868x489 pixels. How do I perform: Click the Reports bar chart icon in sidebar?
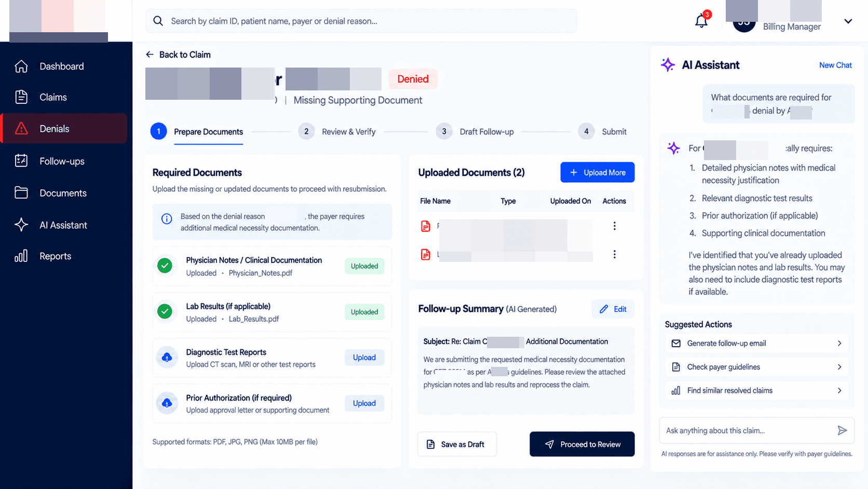(21, 256)
